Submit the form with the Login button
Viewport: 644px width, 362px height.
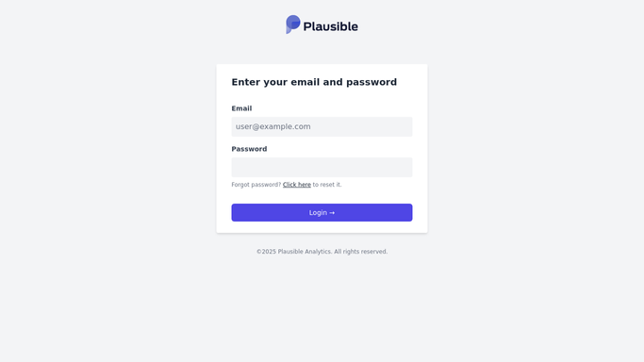click(322, 213)
